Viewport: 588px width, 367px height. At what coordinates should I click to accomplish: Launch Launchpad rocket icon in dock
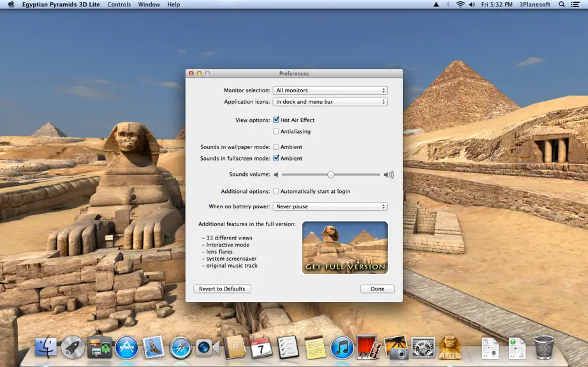(x=73, y=347)
